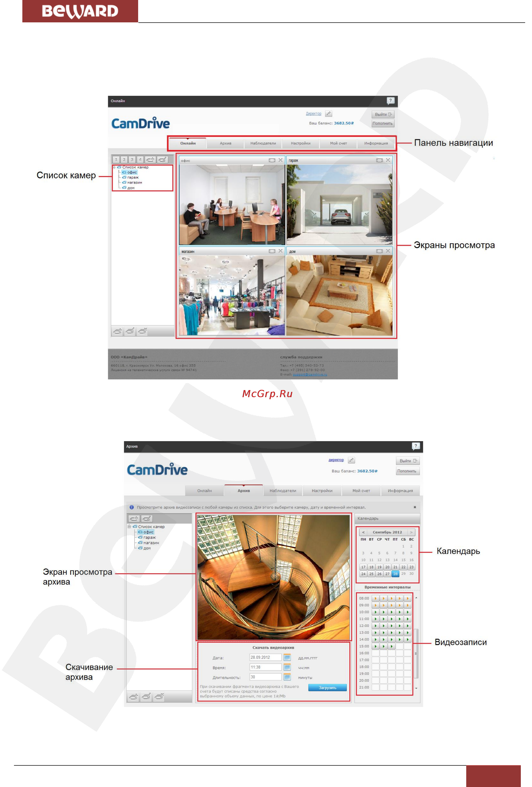Add camera icon in Онлайн top toolbar

[x=150, y=160]
